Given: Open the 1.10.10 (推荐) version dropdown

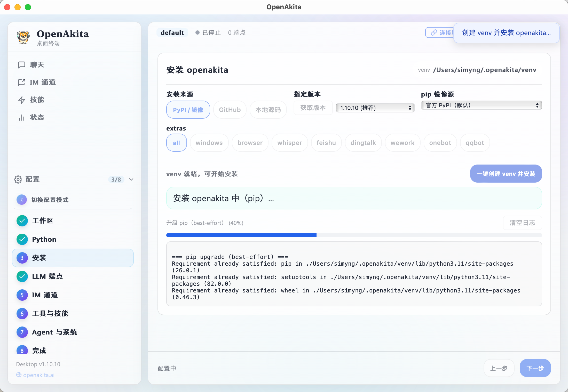Looking at the screenshot, I should [375, 108].
